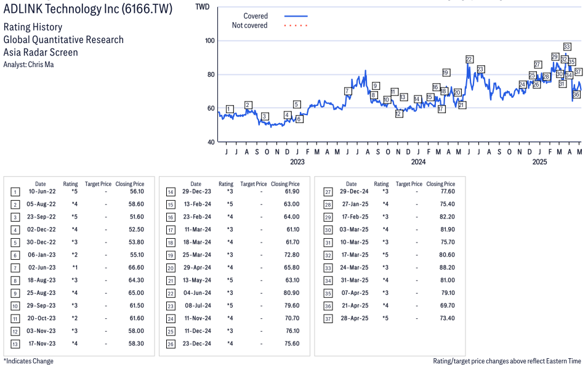The image size is (588, 365).
Task: Click the *1 rating in the 02-Jun-23 row
Action: point(75,268)
